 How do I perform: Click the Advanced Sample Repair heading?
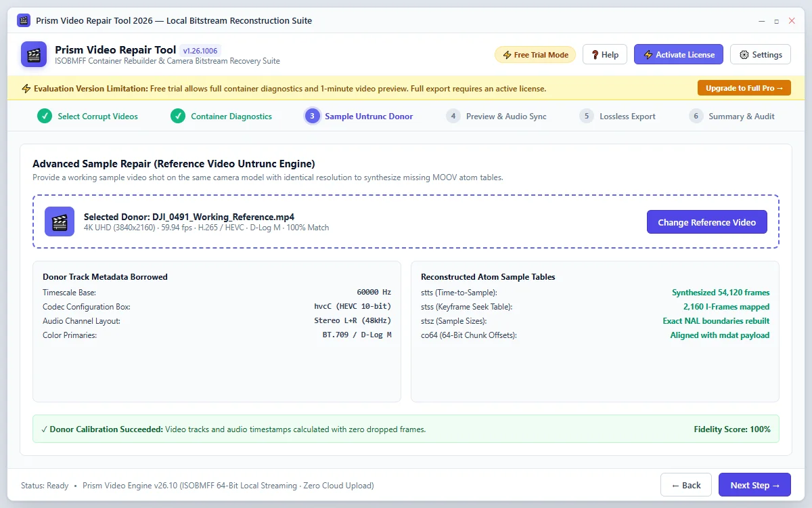click(174, 164)
